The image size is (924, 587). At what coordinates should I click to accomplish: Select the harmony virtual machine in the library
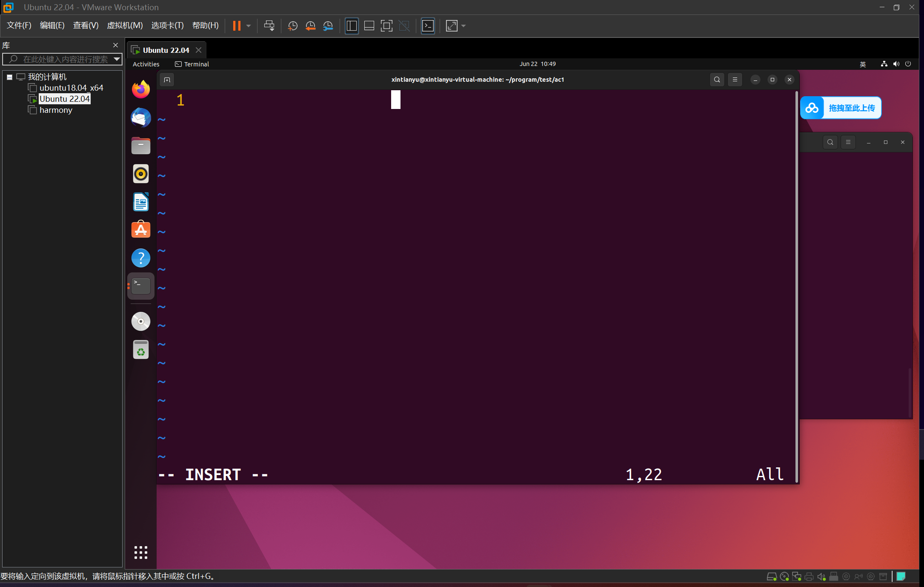(55, 110)
